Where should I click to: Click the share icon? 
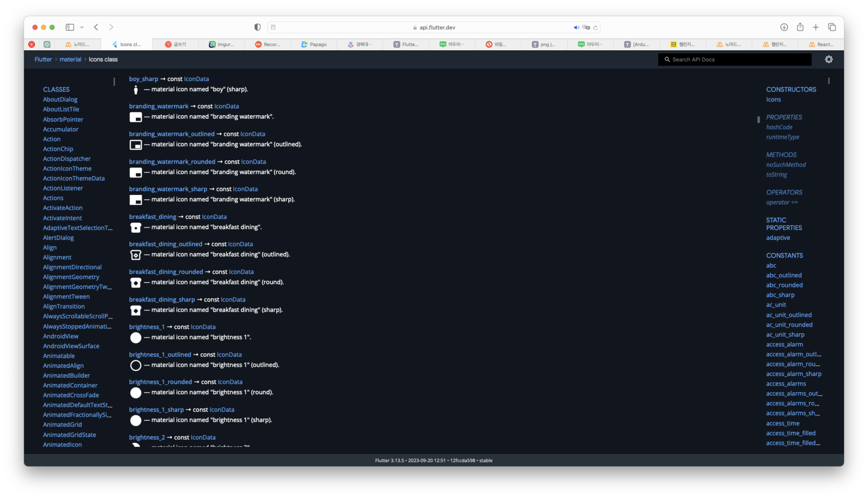tap(800, 27)
